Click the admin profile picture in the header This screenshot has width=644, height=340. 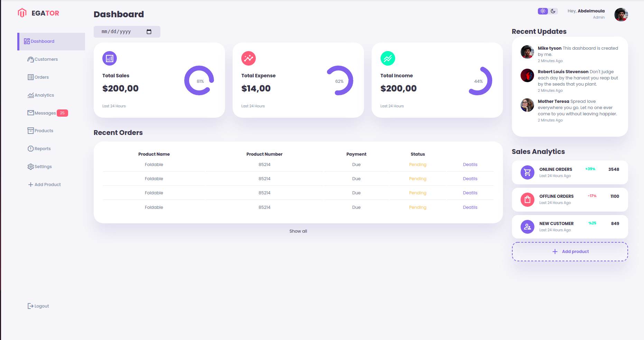tap(621, 14)
